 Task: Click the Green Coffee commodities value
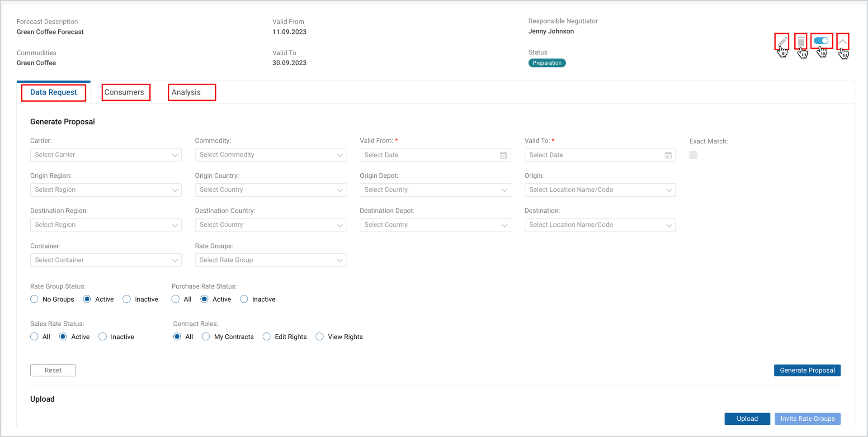(36, 63)
